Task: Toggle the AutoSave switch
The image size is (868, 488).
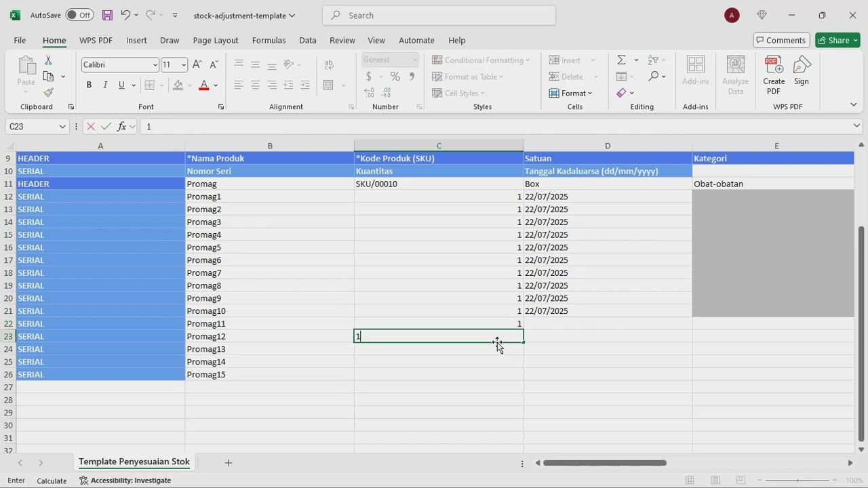Action: [x=80, y=15]
